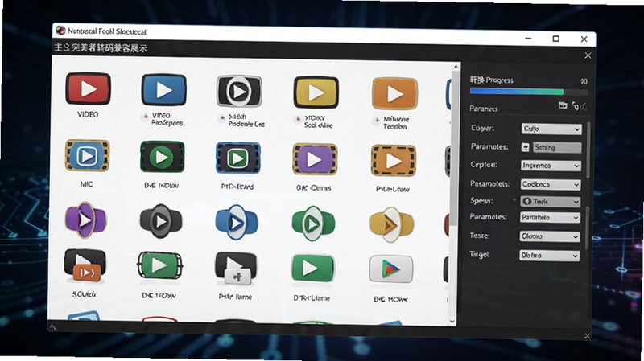
Task: Expand the Parametes dropdown showing Parabole
Action: point(550,217)
